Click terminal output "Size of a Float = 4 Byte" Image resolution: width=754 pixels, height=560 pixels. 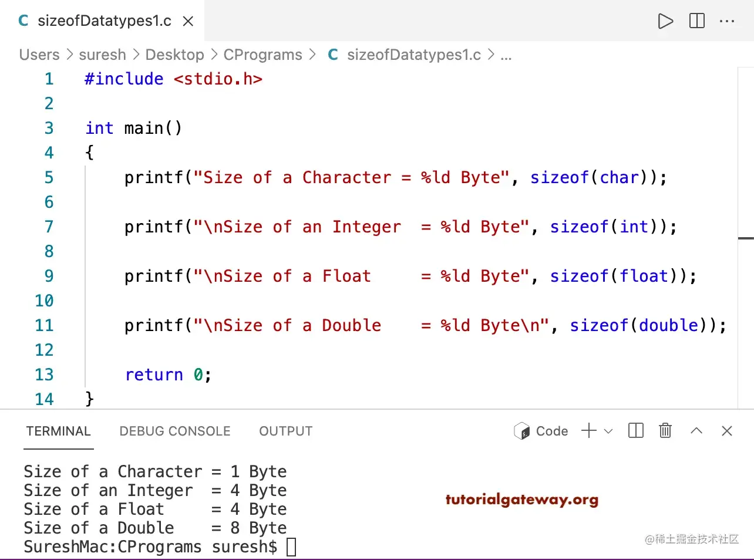(x=155, y=509)
